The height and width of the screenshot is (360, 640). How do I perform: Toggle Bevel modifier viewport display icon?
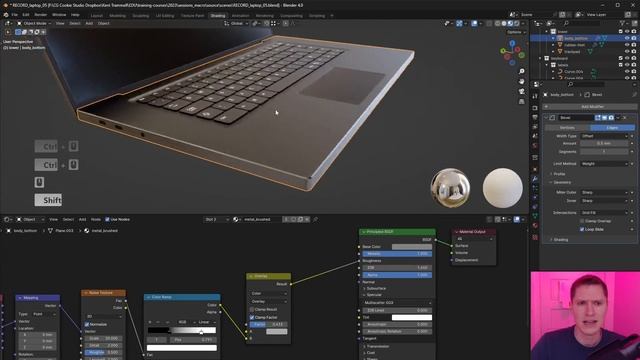[x=604, y=118]
